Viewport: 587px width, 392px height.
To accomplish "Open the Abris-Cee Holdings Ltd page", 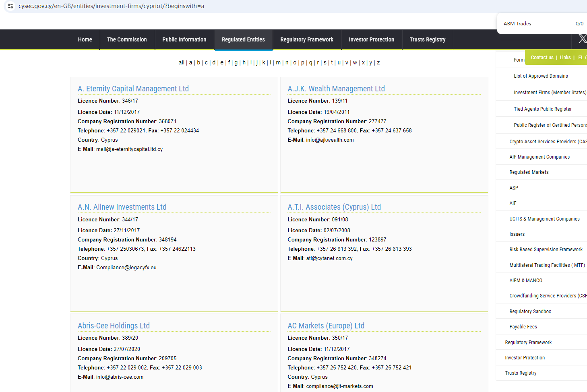I will click(x=114, y=326).
